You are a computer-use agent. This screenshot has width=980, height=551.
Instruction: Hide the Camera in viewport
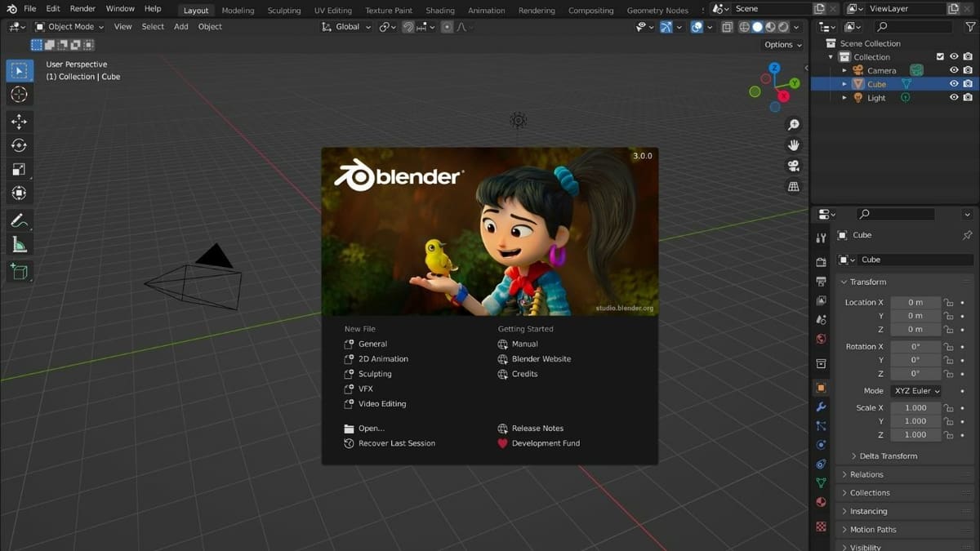point(953,71)
